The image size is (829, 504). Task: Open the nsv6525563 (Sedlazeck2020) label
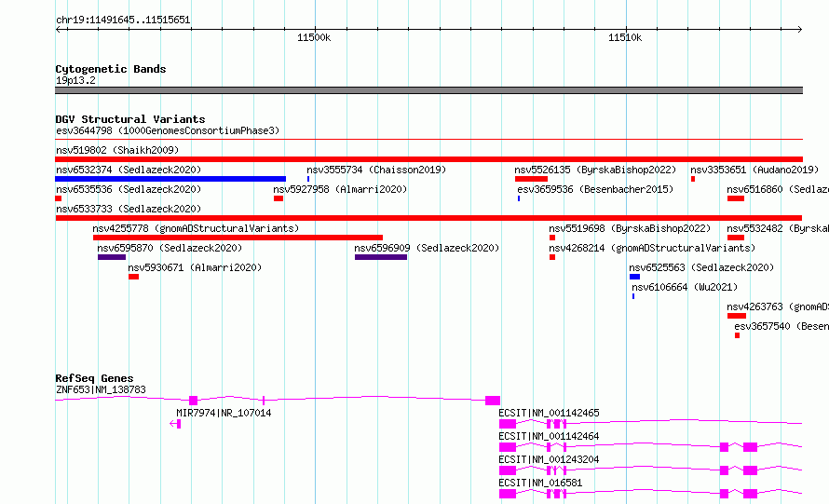coord(701,267)
